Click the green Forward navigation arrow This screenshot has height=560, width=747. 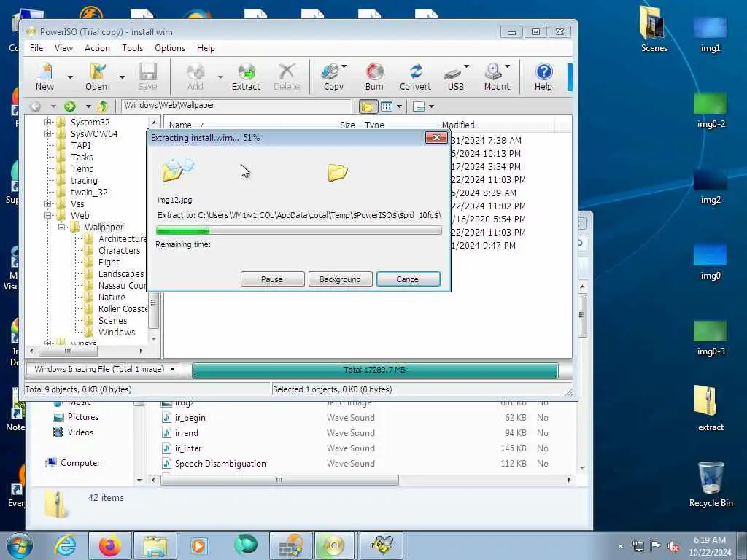(70, 106)
